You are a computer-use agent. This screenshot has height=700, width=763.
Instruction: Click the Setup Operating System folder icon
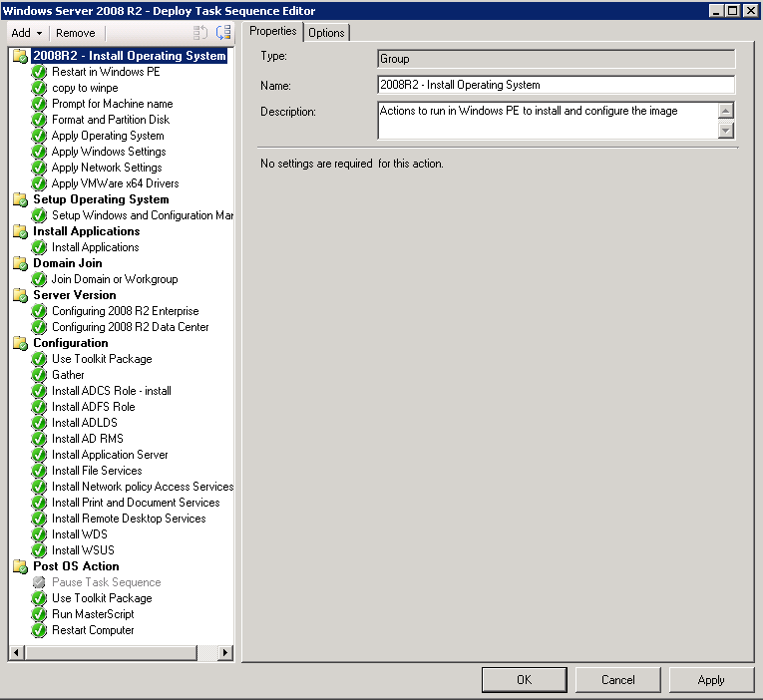tap(20, 199)
